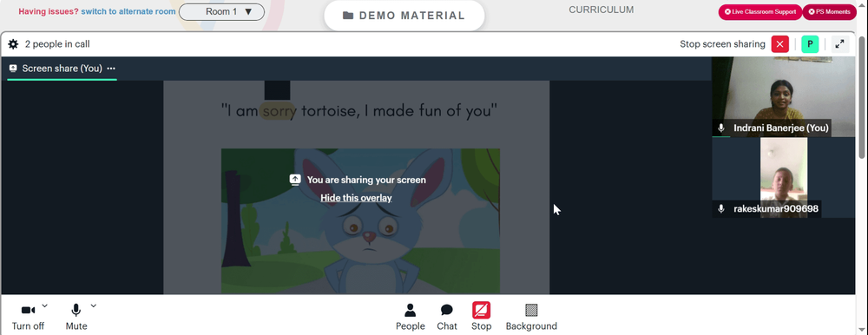Turn off the camera

[x=29, y=318]
